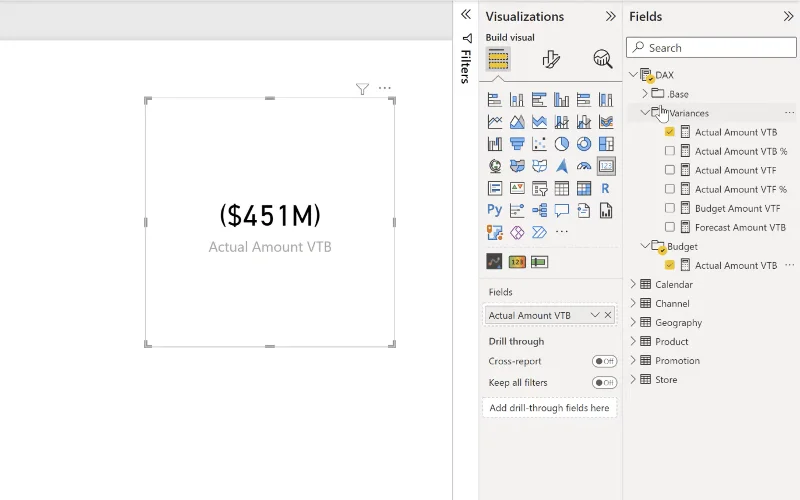This screenshot has width=800, height=500.
Task: Select the Scatter chart visual
Action: click(x=539, y=144)
